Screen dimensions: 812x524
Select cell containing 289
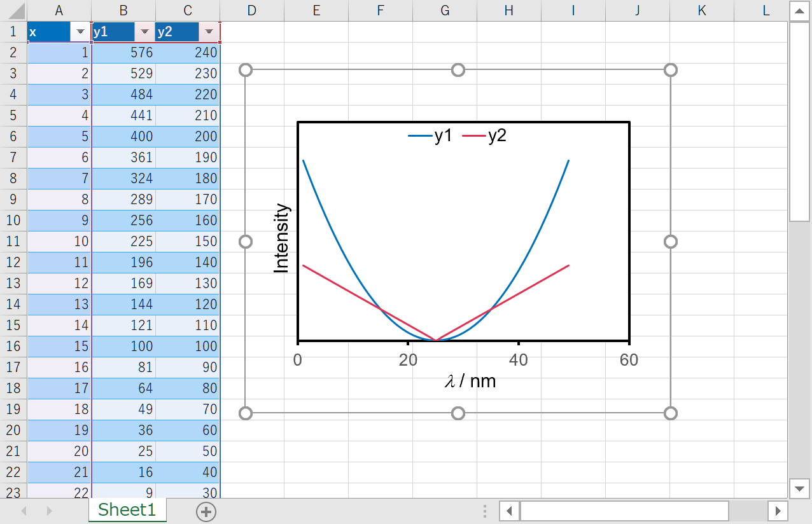pyautogui.click(x=123, y=200)
